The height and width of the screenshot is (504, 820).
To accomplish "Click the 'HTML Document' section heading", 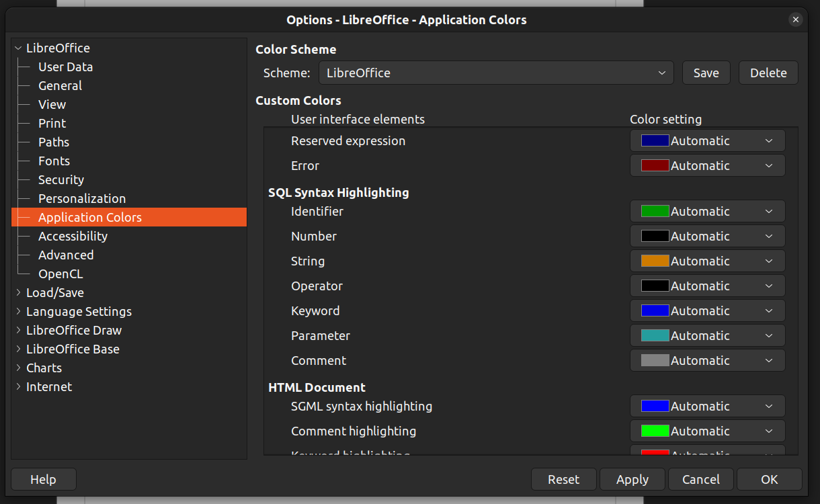I will click(317, 388).
